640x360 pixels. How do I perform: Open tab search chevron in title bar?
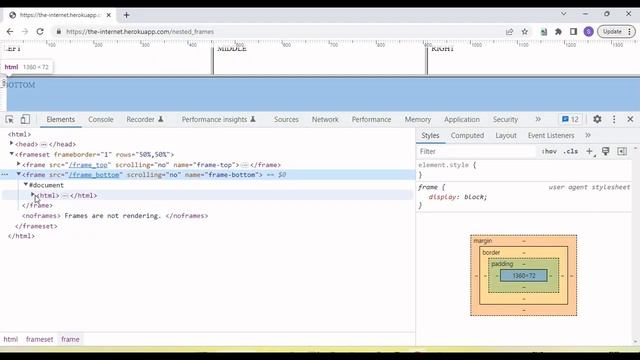pyautogui.click(x=564, y=14)
